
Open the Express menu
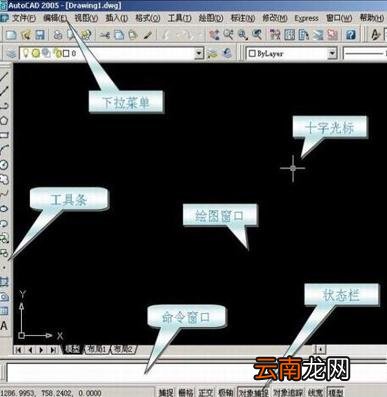click(306, 18)
